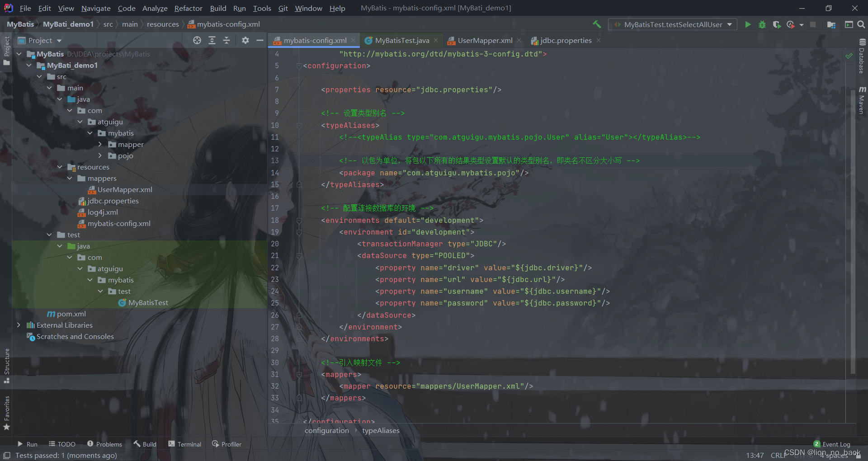Run with coverage shield icon

click(x=777, y=24)
